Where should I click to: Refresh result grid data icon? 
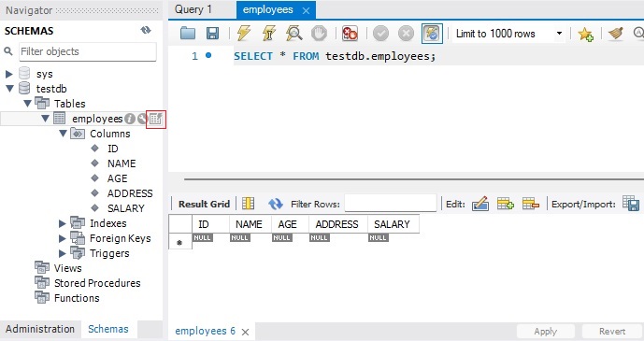click(276, 204)
